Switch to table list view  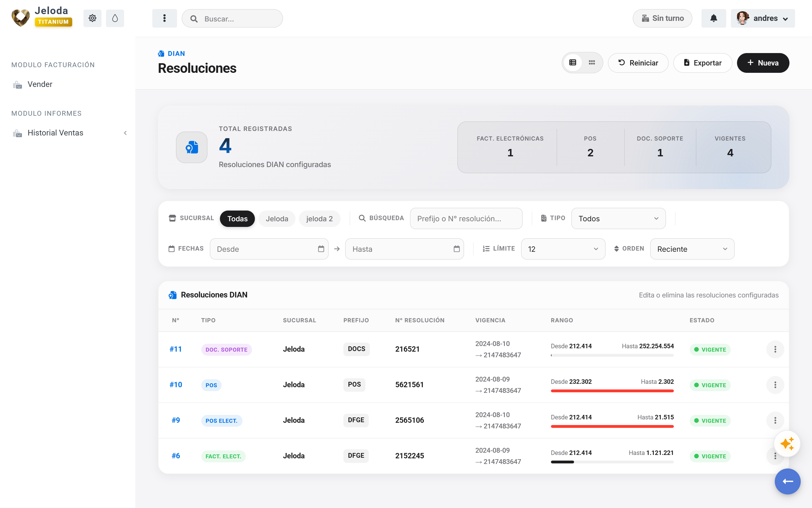pyautogui.click(x=573, y=63)
